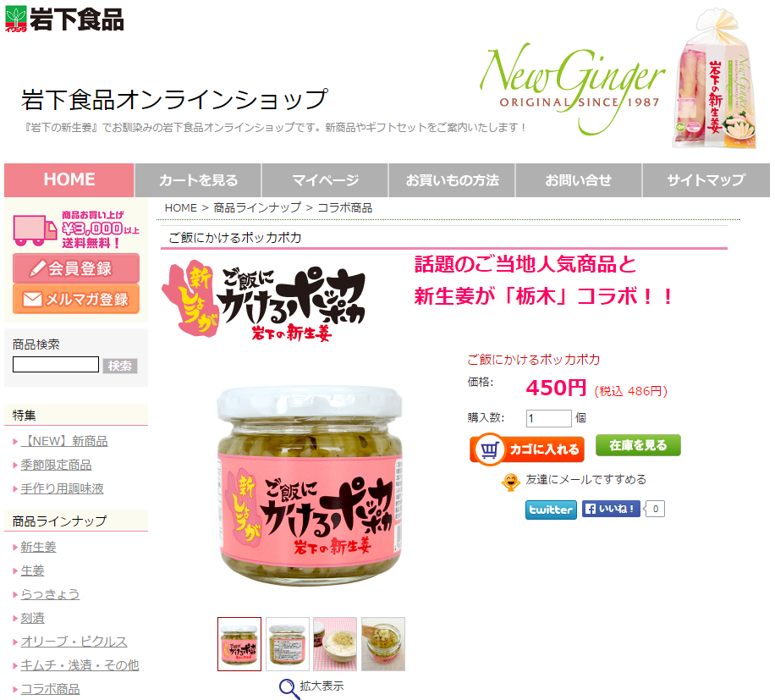The image size is (775, 700).
Task: Open the カートを見る menu tab
Action: click(198, 180)
